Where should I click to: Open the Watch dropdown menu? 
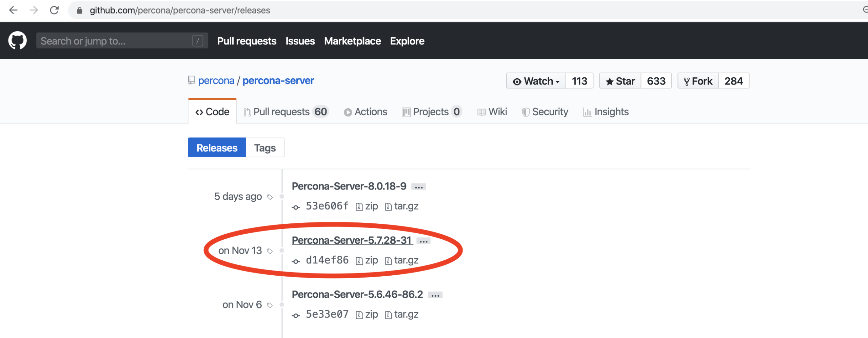pyautogui.click(x=536, y=81)
